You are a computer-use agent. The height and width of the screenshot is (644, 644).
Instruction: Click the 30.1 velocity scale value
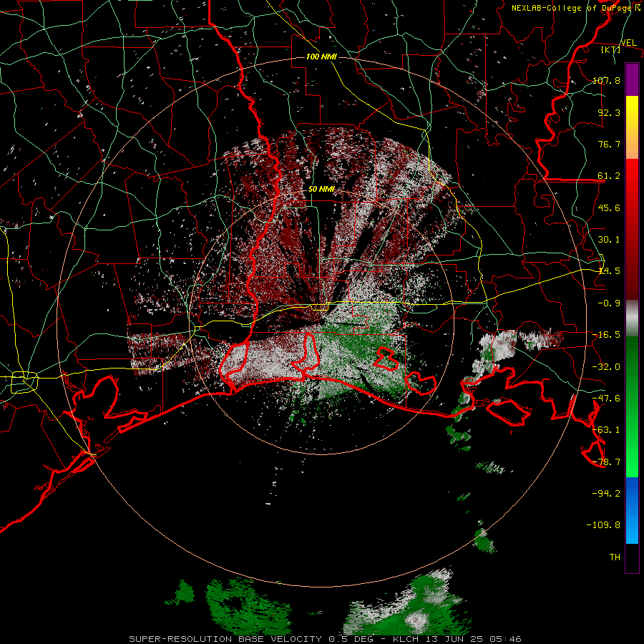pos(609,239)
